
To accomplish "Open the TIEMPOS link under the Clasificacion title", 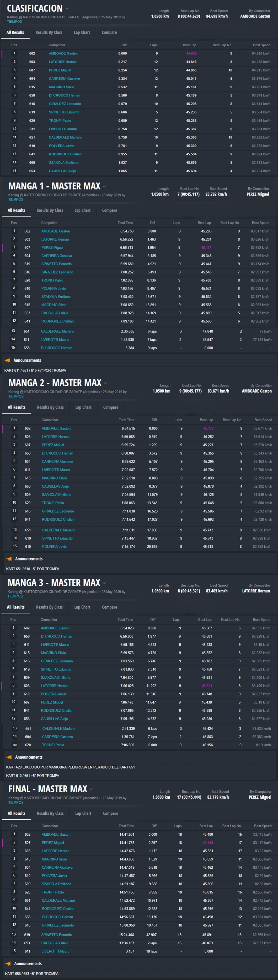I will coord(14,22).
